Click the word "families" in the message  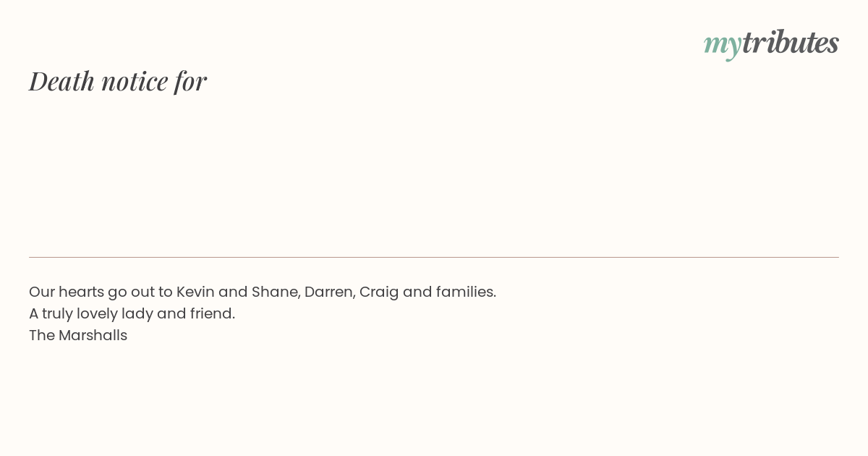pos(465,292)
